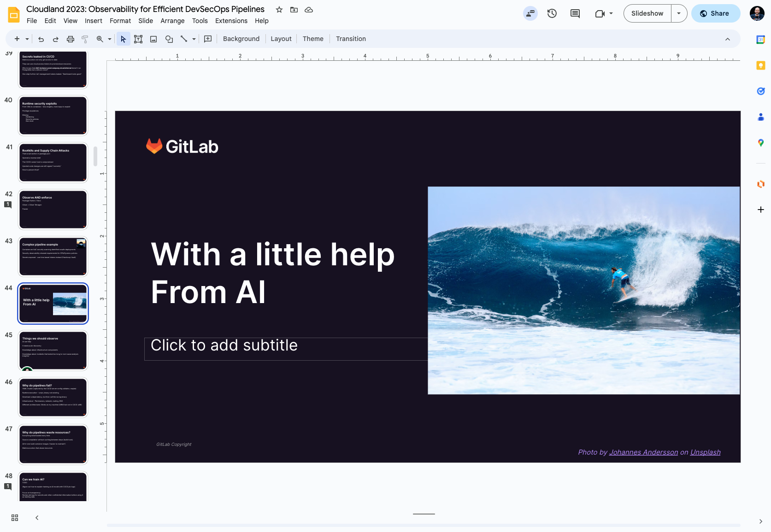The width and height of the screenshot is (771, 532).
Task: Collapse the filmstrip panel
Action: (37, 518)
